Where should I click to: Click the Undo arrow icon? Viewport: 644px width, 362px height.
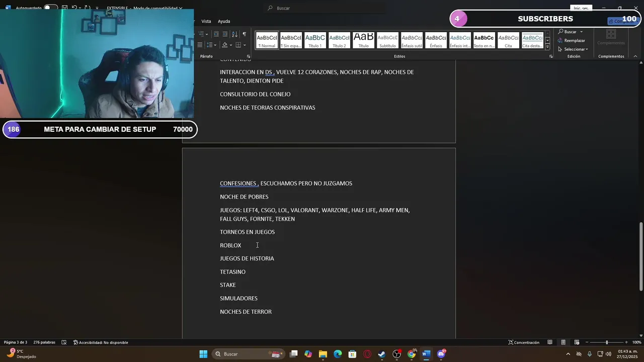point(74,8)
